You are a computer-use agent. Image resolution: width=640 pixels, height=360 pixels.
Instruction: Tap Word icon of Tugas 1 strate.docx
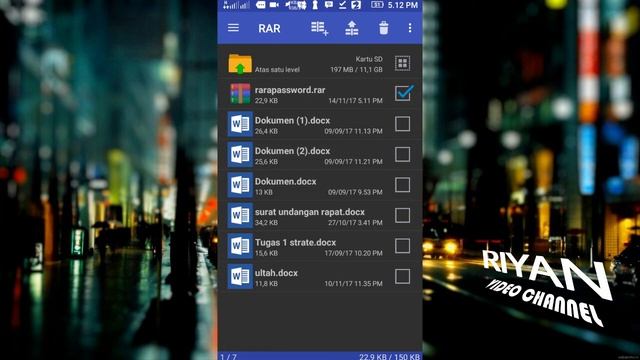tap(240, 246)
